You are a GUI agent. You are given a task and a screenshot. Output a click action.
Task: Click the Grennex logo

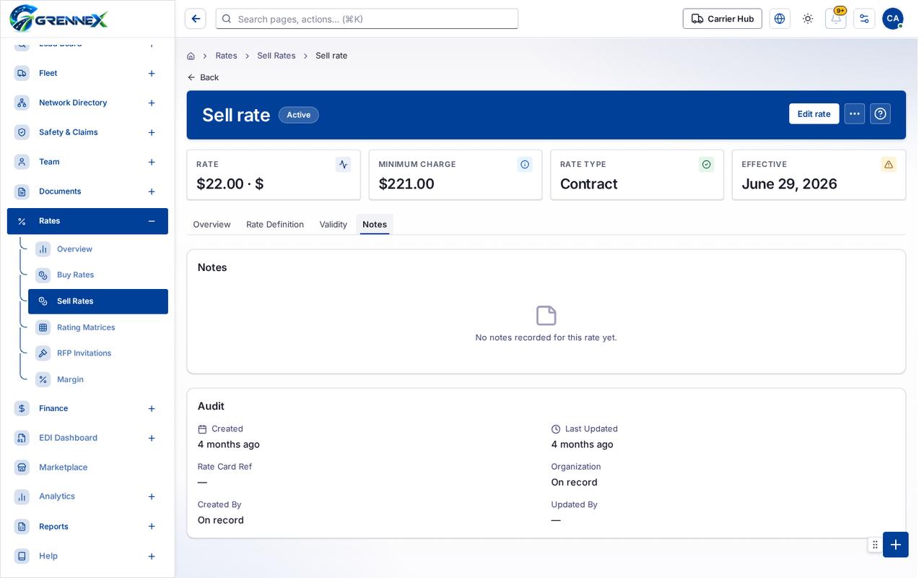pyautogui.click(x=58, y=18)
